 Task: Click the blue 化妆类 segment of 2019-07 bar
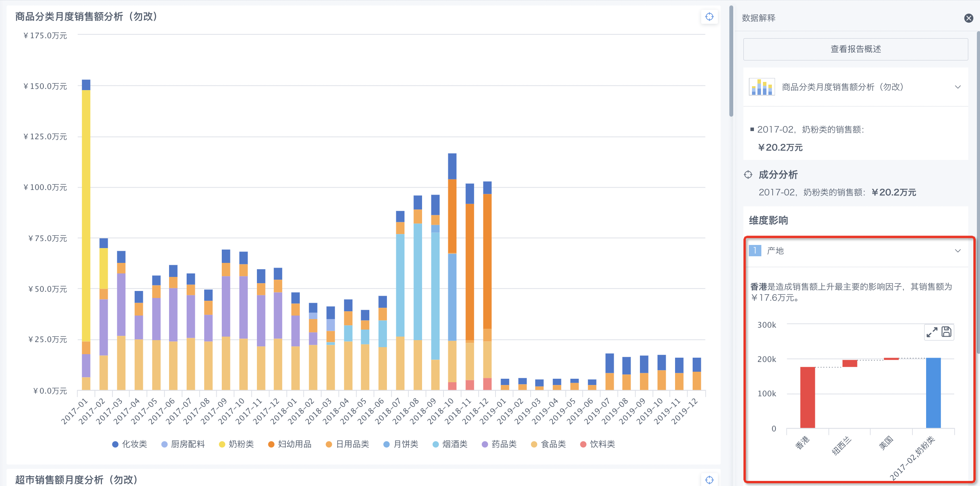(x=609, y=364)
